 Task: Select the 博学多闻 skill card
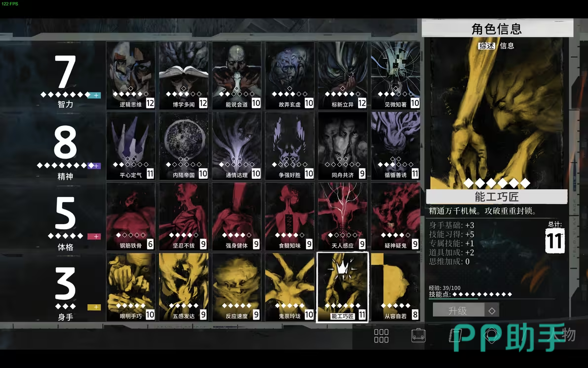pyautogui.click(x=184, y=75)
